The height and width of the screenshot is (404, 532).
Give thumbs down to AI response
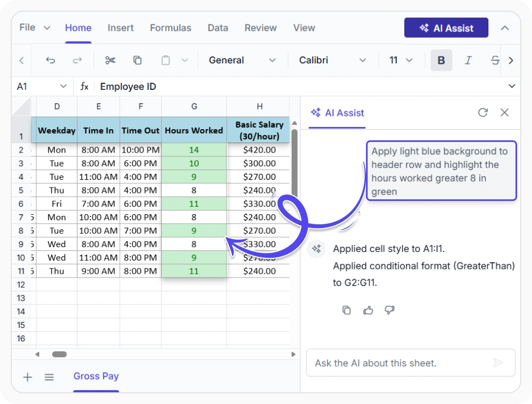click(x=389, y=310)
